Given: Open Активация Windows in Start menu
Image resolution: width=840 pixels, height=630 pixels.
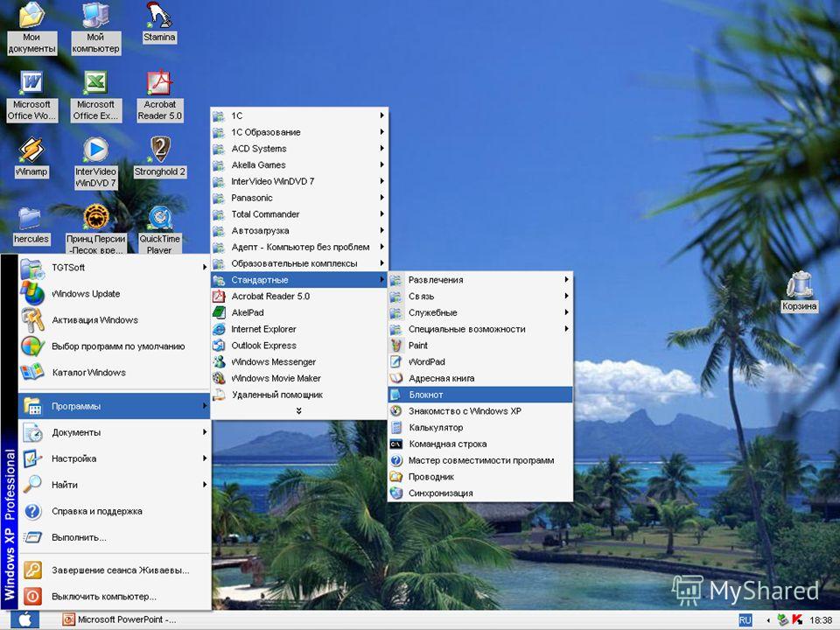Looking at the screenshot, I should click(x=114, y=320).
